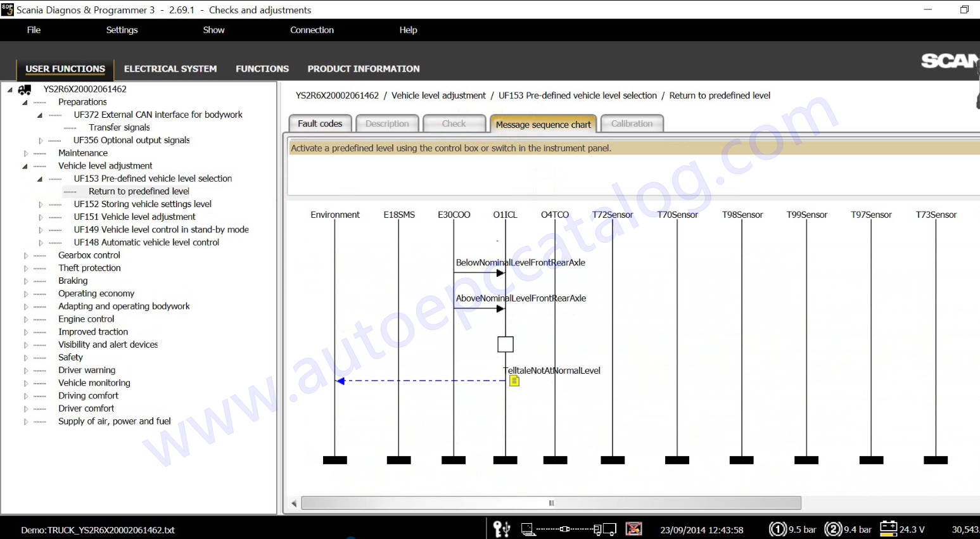Collapse the Preparations tree node
This screenshot has height=539, width=980.
[25, 102]
